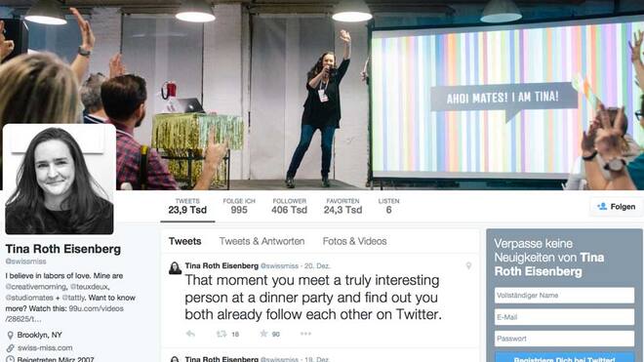This screenshot has height=362, width=644.
Task: Open the three-dots more options on tweet
Action: pyautogui.click(x=305, y=334)
